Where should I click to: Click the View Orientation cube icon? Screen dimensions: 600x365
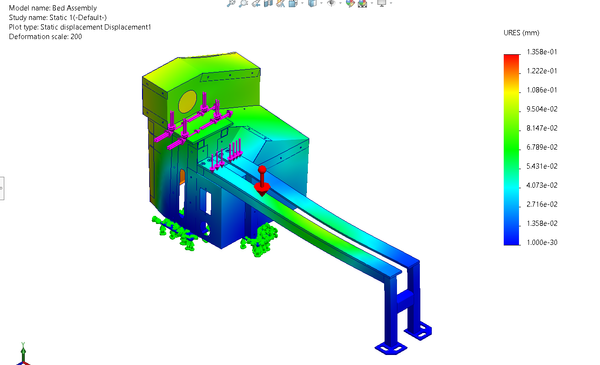tap(293, 3)
